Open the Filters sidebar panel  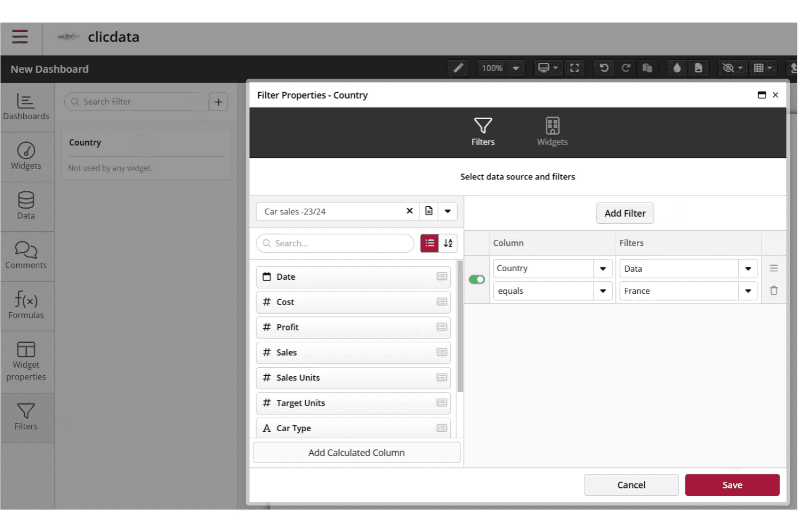(x=26, y=417)
